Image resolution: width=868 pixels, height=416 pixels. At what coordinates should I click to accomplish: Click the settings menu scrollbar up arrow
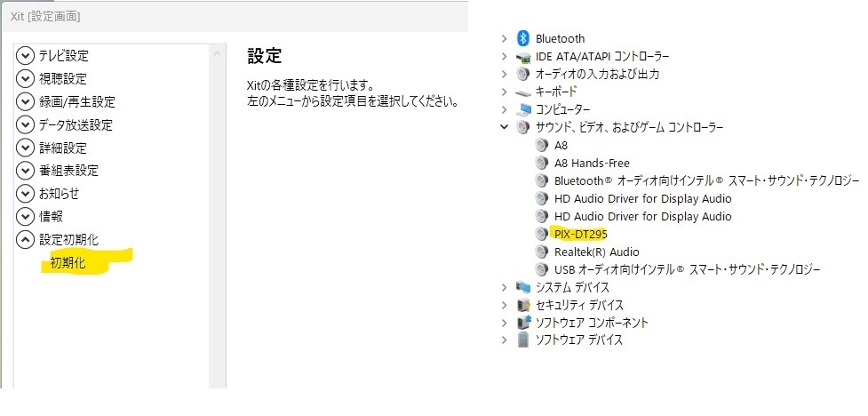coord(217,53)
